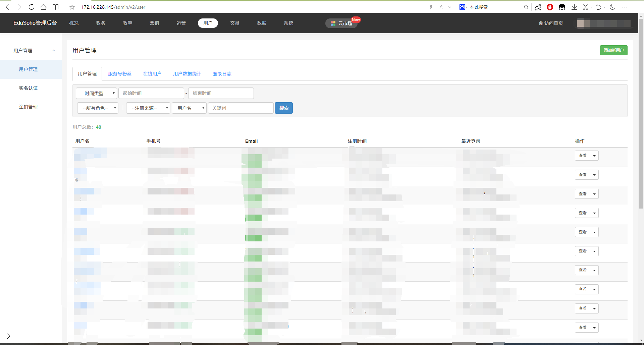Click the search magnifier icon
The image size is (644, 345).
(x=526, y=7)
